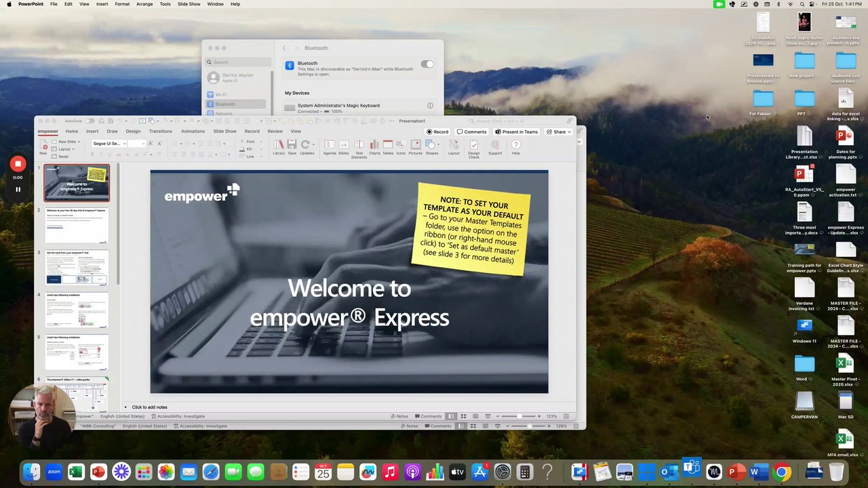Switch to the Home ribbon tab

point(71,131)
